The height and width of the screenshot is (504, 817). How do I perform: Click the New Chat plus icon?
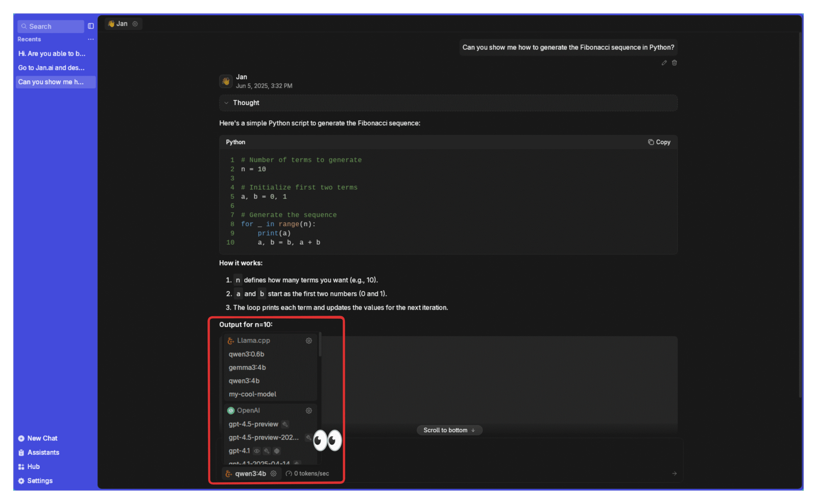pyautogui.click(x=21, y=438)
